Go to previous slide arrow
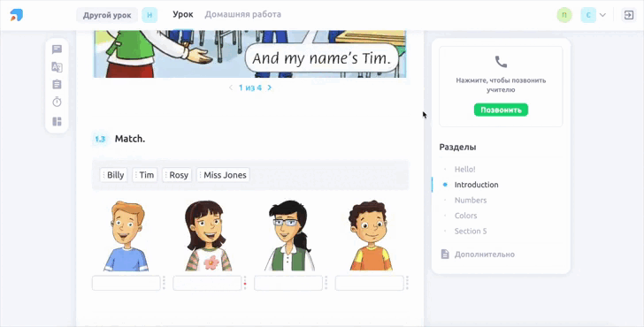 230,87
